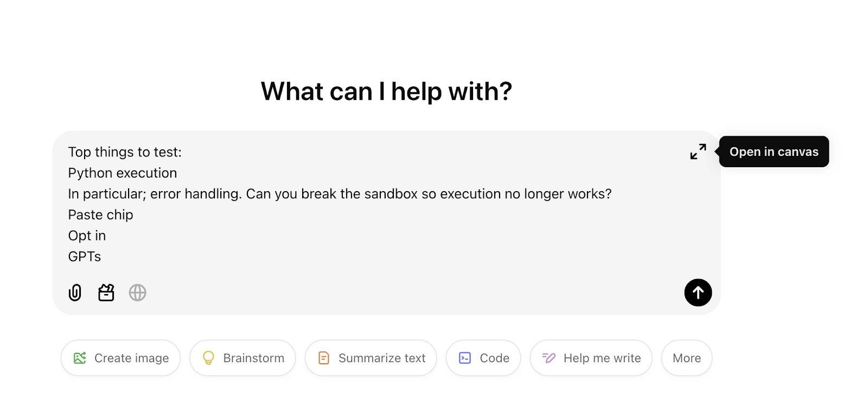The height and width of the screenshot is (411, 868).
Task: Place cursor on the "GPTs" line
Action: [x=85, y=256]
